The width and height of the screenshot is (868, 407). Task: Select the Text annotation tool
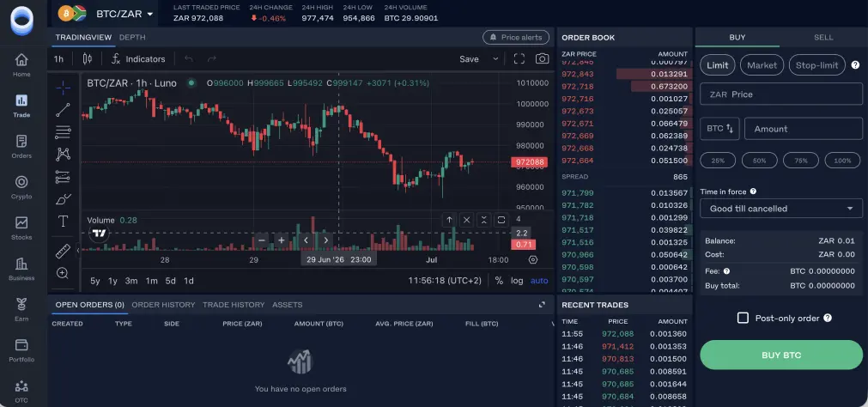(x=64, y=222)
